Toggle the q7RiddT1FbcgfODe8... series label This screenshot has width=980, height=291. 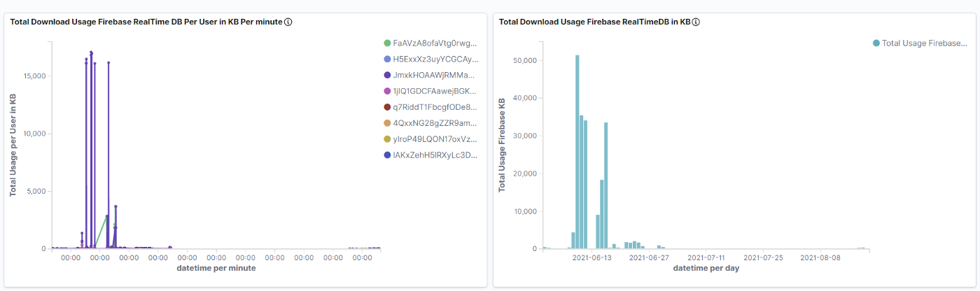coord(435,107)
